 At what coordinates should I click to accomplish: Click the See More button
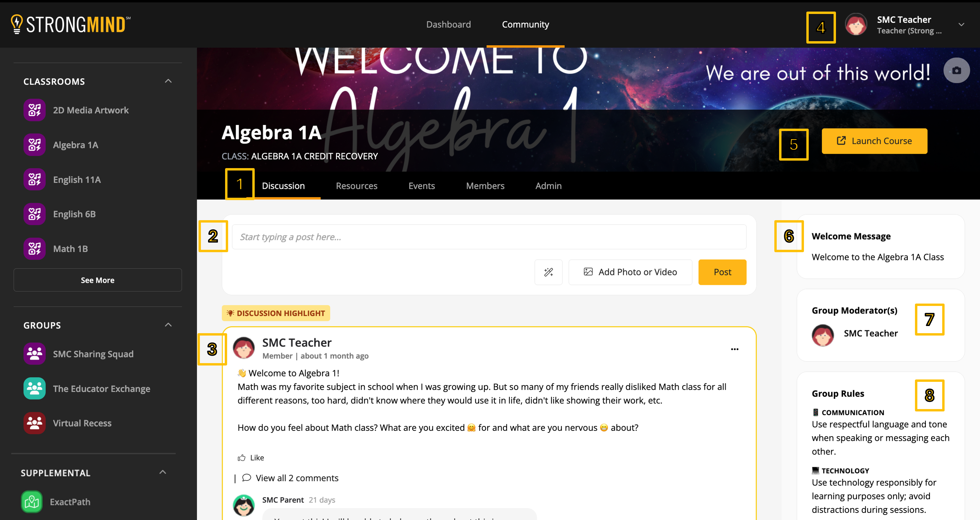coord(97,280)
